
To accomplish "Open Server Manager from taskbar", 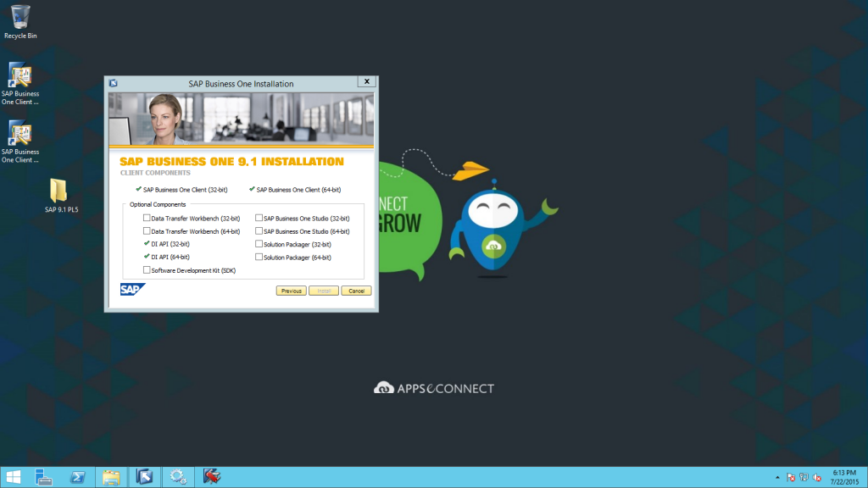I will [x=43, y=477].
